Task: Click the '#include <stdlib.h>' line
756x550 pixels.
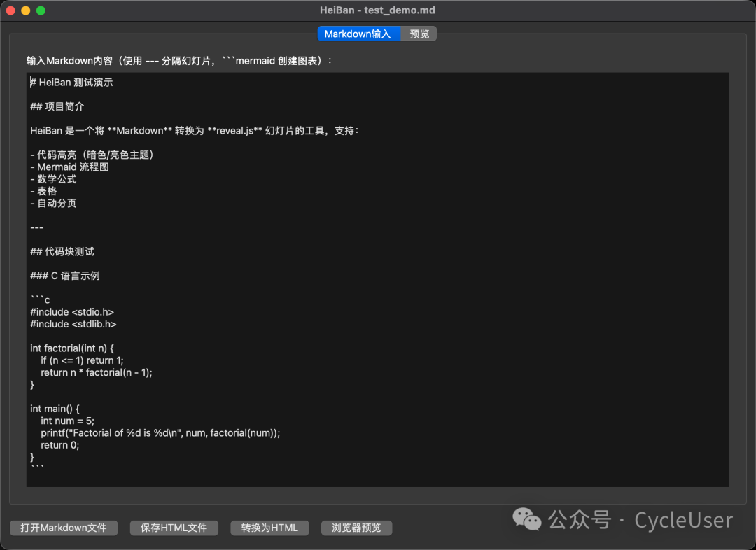Action: pos(73,324)
